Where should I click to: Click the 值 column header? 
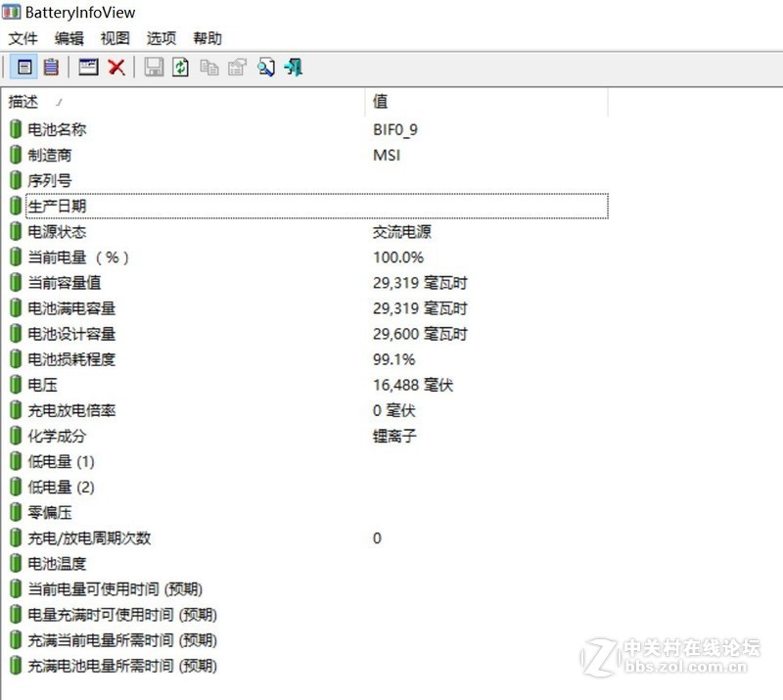(380, 103)
